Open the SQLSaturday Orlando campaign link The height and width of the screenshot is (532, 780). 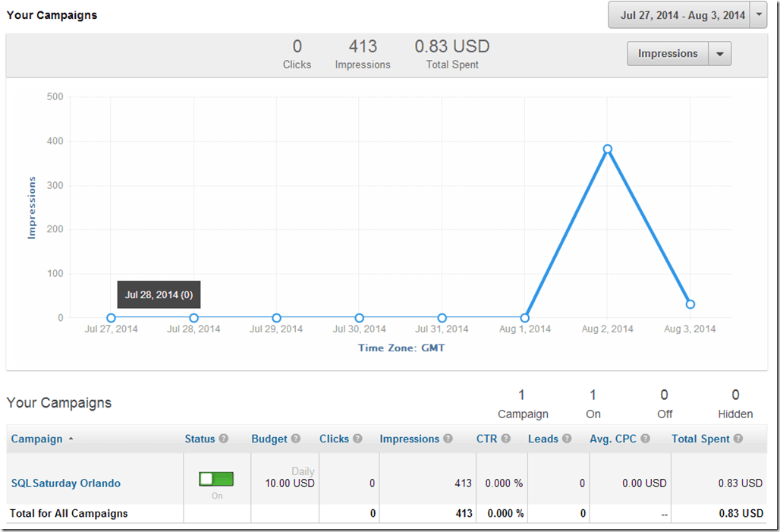(x=65, y=483)
